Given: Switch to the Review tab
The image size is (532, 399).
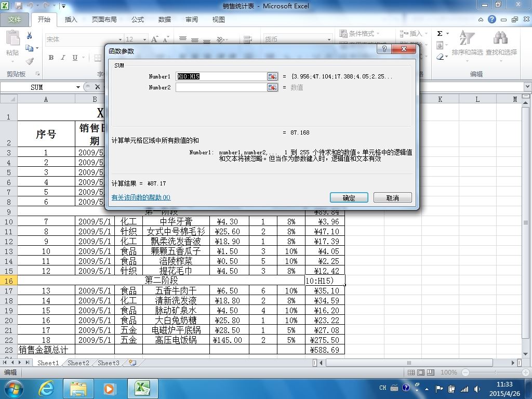Looking at the screenshot, I should (x=192, y=20).
